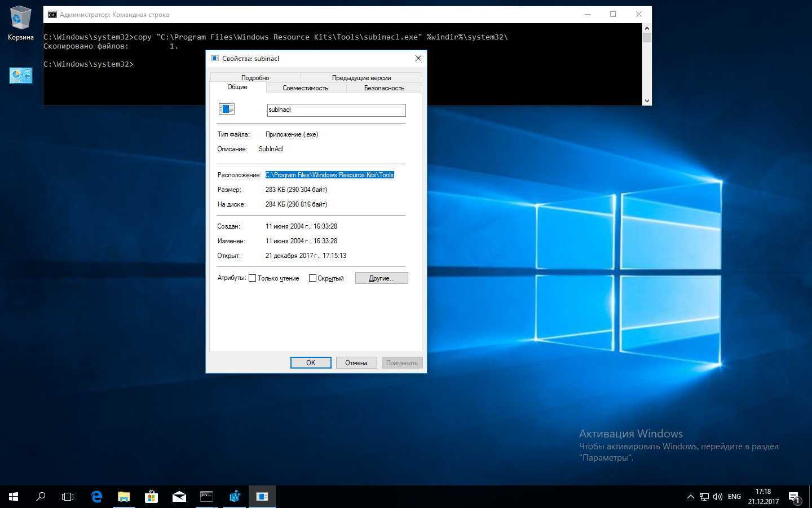Viewport: 812px width, 508px height.
Task: Enable the 'Только чтение' checkbox
Action: point(253,278)
